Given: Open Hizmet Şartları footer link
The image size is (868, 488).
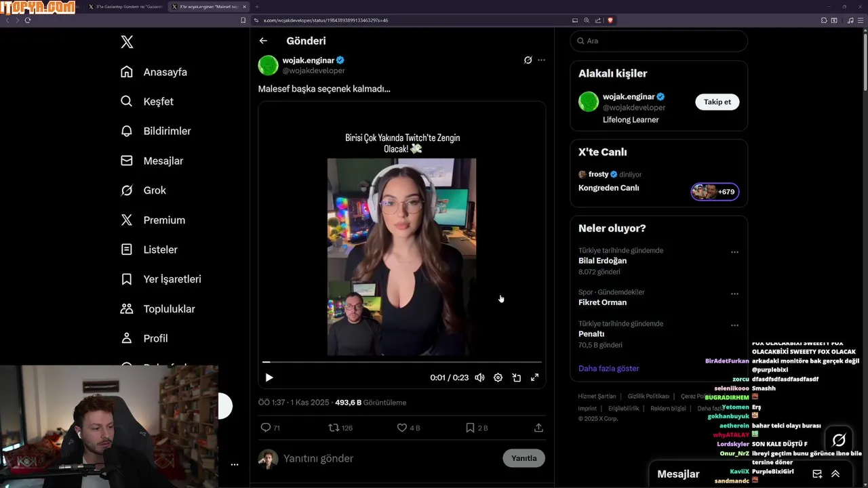Looking at the screenshot, I should click(x=597, y=396).
